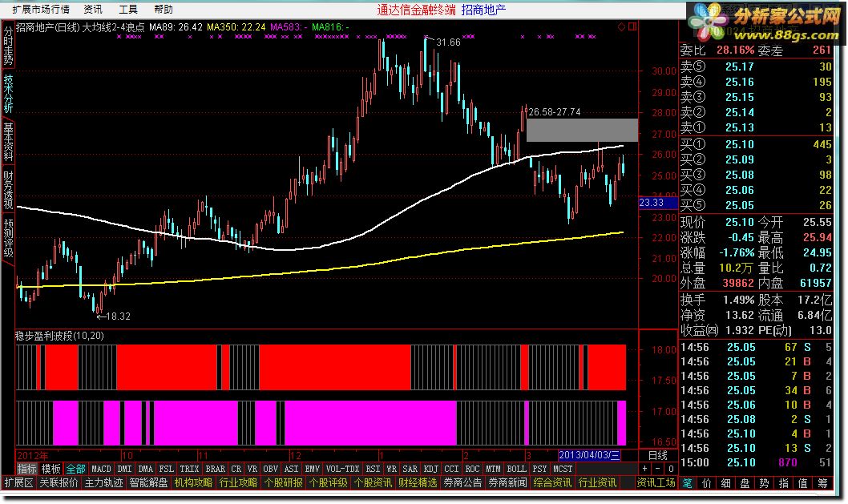Click the small diamond icon above the chart
The image size is (848, 504).
click(621, 26)
